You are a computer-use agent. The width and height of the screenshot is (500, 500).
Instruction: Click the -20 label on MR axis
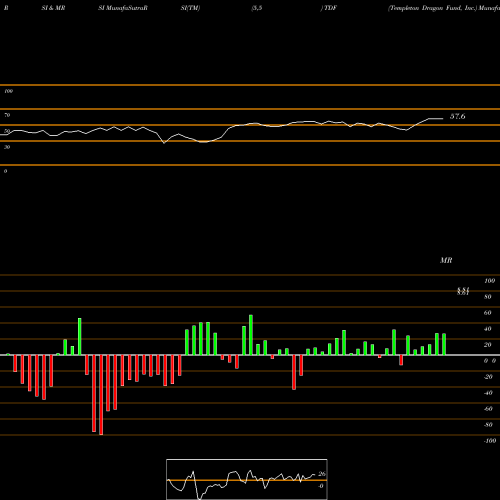click(488, 377)
